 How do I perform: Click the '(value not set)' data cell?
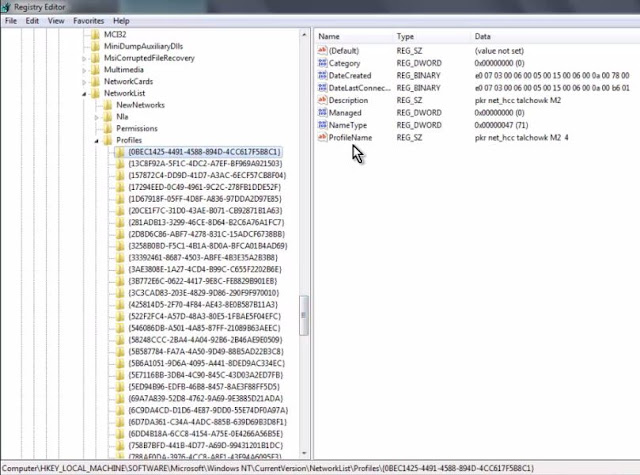pos(499,51)
